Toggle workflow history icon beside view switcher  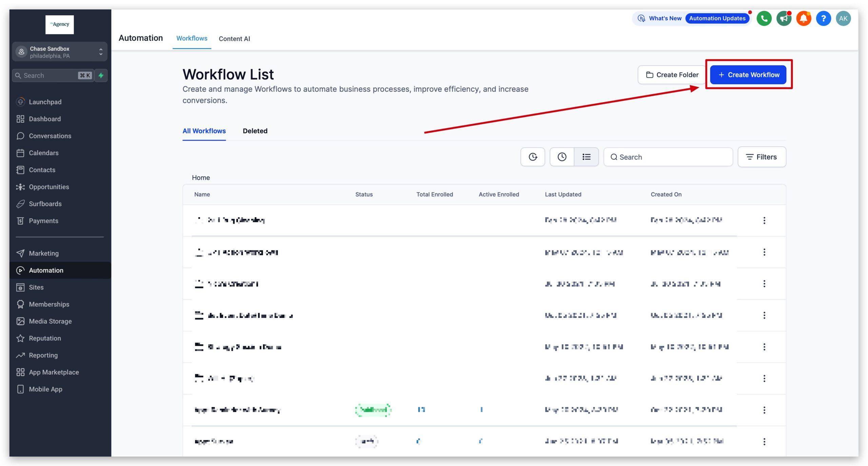point(533,157)
